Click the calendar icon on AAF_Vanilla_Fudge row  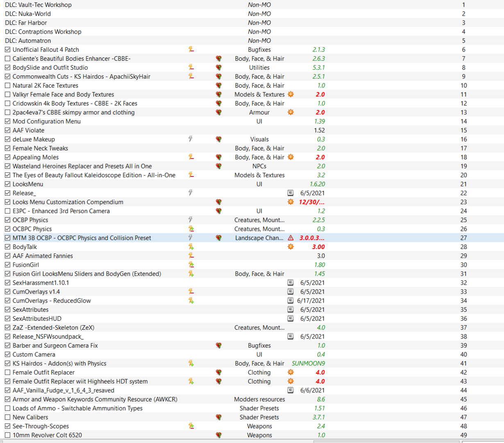click(x=291, y=390)
